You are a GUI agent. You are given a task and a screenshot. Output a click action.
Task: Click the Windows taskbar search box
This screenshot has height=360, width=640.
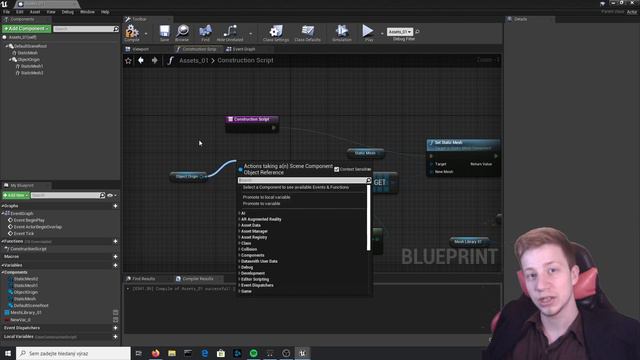click(x=73, y=353)
